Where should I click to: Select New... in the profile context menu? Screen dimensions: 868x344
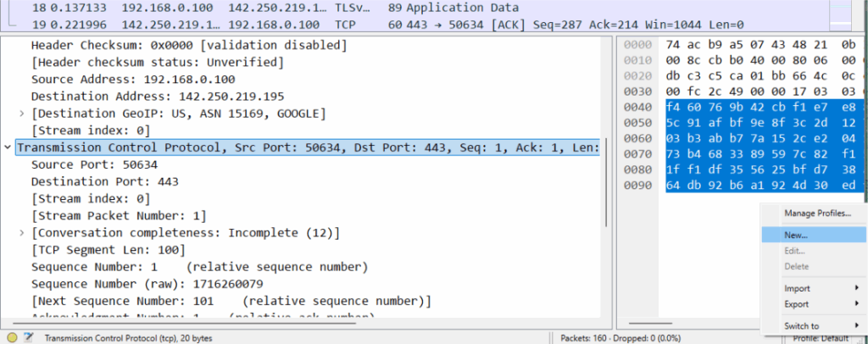[x=796, y=235]
